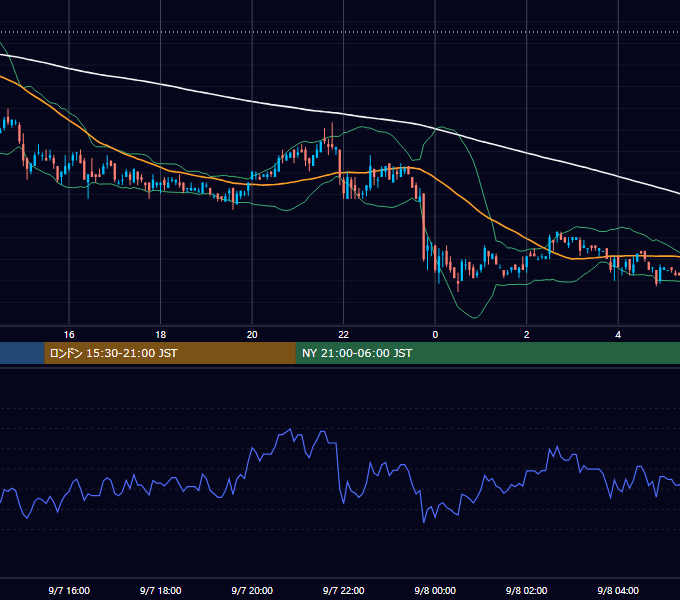Click hour label 4 under price chart

618,335
